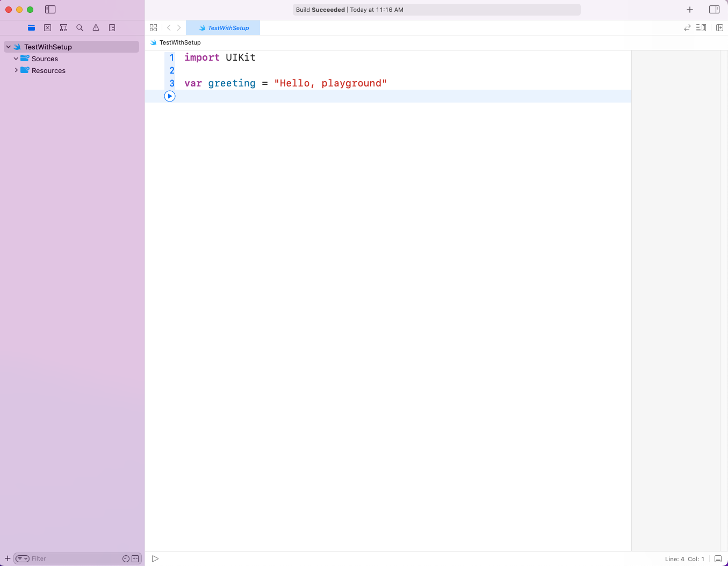Open the Issue navigator warning icon

coord(96,28)
